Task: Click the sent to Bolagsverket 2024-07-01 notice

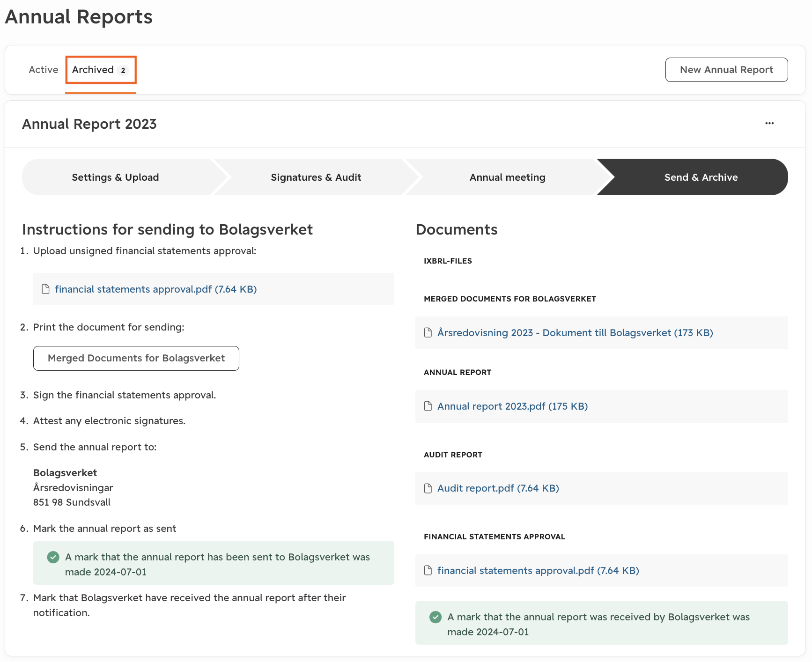Action: coord(214,563)
